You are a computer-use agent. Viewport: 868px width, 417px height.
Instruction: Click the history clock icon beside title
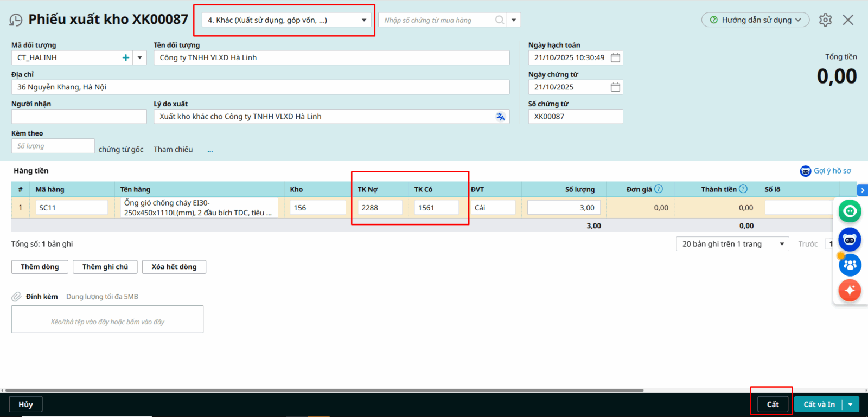tap(16, 20)
